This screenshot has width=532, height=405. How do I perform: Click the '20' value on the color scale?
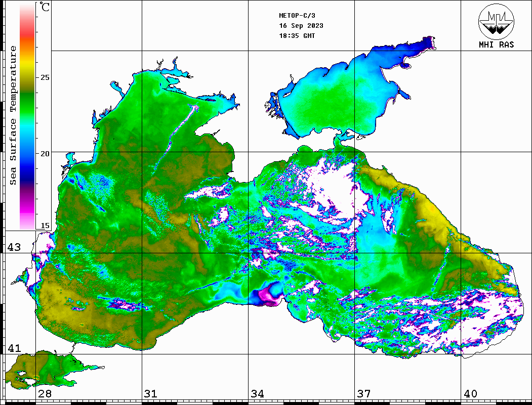click(45, 154)
